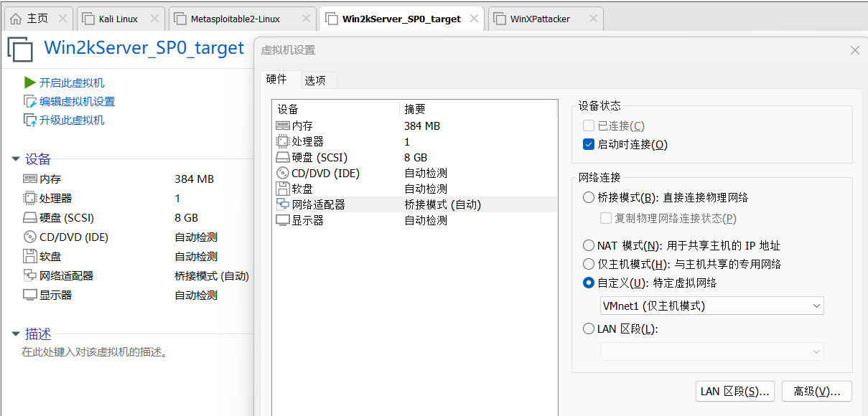
Task: Select the 仅主机模式(H) radio button
Action: (x=589, y=264)
